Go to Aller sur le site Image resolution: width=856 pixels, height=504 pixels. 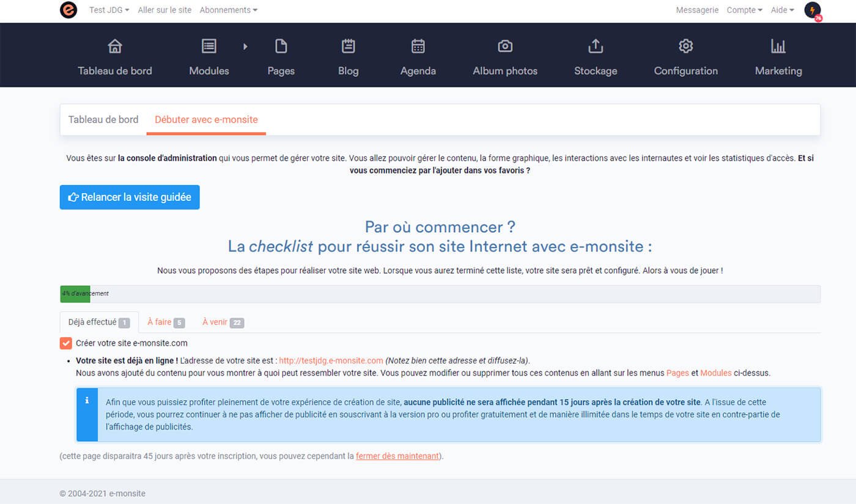click(164, 10)
